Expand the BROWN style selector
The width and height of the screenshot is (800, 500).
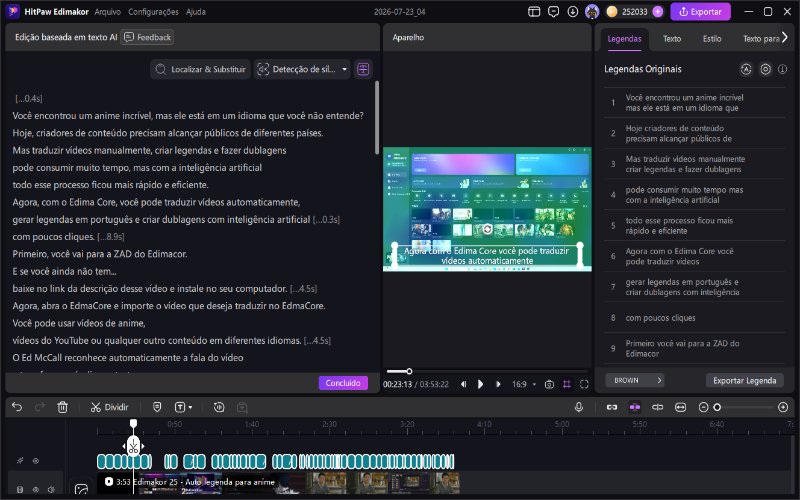(635, 380)
